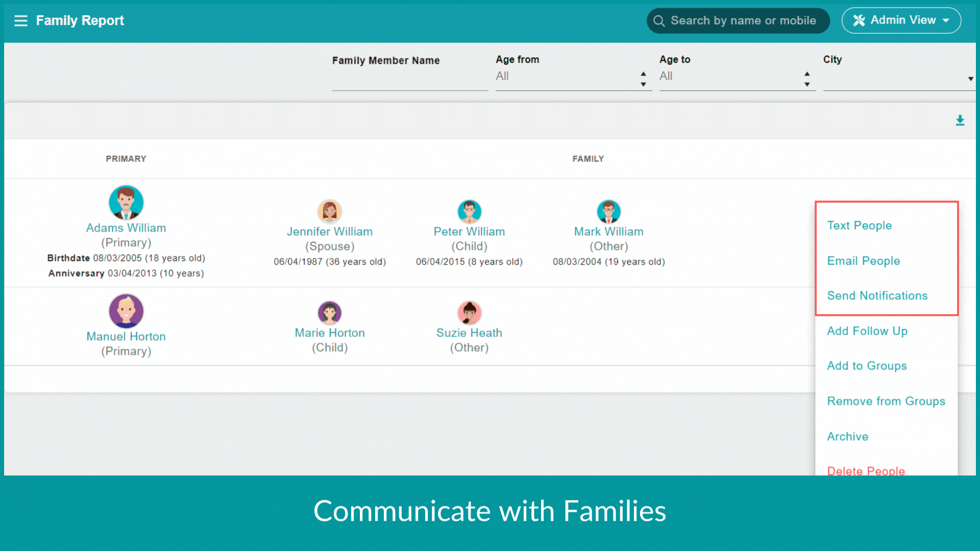
Task: Click Adams William's Birthdate 08/03/2005 text
Action: (x=126, y=258)
